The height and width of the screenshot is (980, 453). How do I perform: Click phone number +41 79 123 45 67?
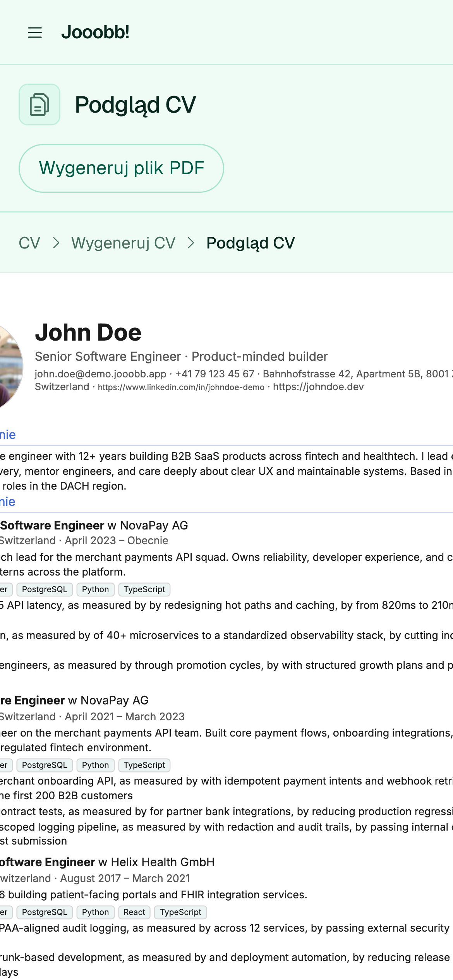click(x=215, y=374)
